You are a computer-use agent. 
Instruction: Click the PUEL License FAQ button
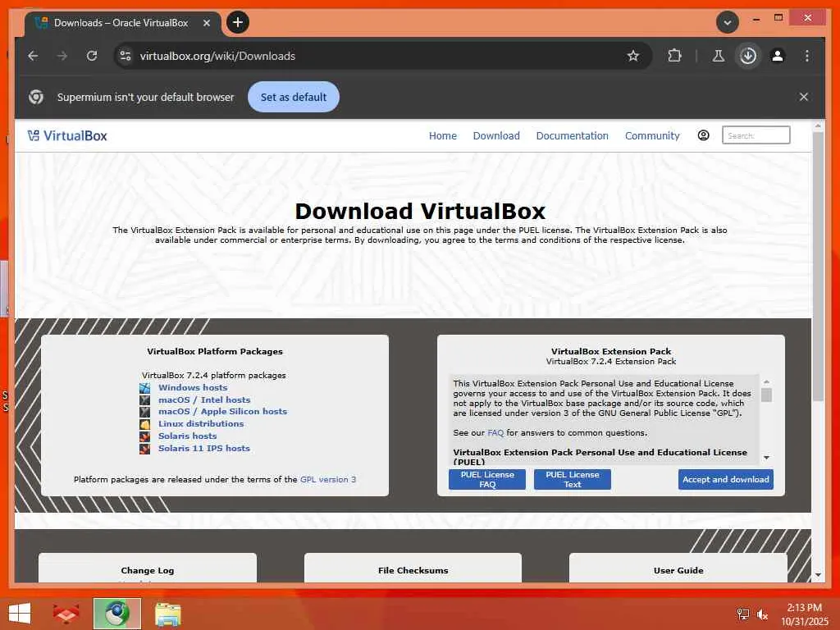[487, 479]
